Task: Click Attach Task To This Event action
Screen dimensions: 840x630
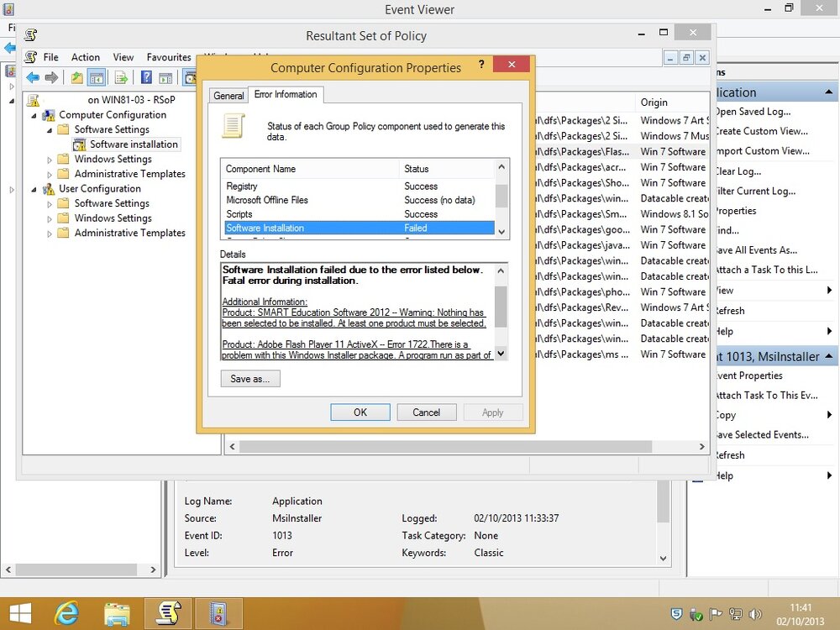Action: point(767,396)
